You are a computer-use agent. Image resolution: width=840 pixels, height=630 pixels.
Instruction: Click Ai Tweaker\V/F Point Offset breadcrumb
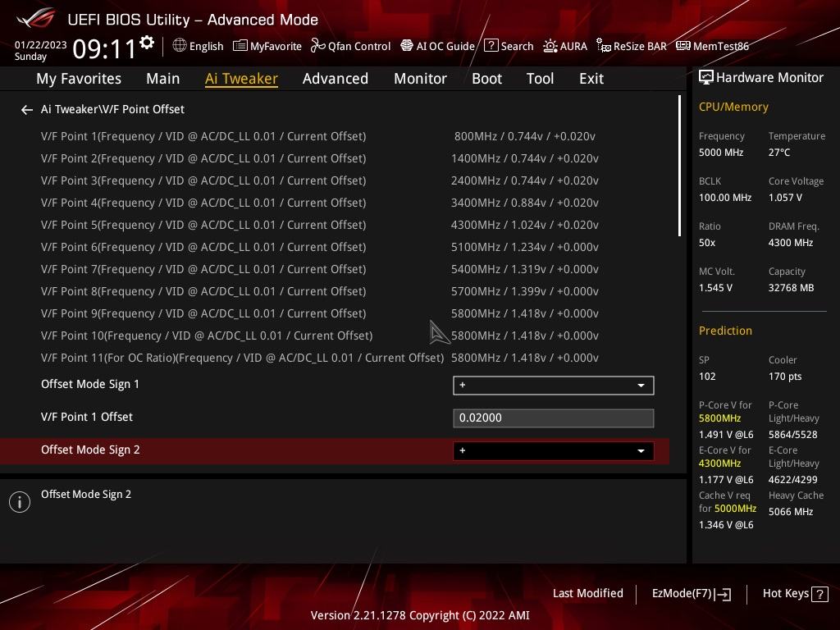(x=112, y=109)
